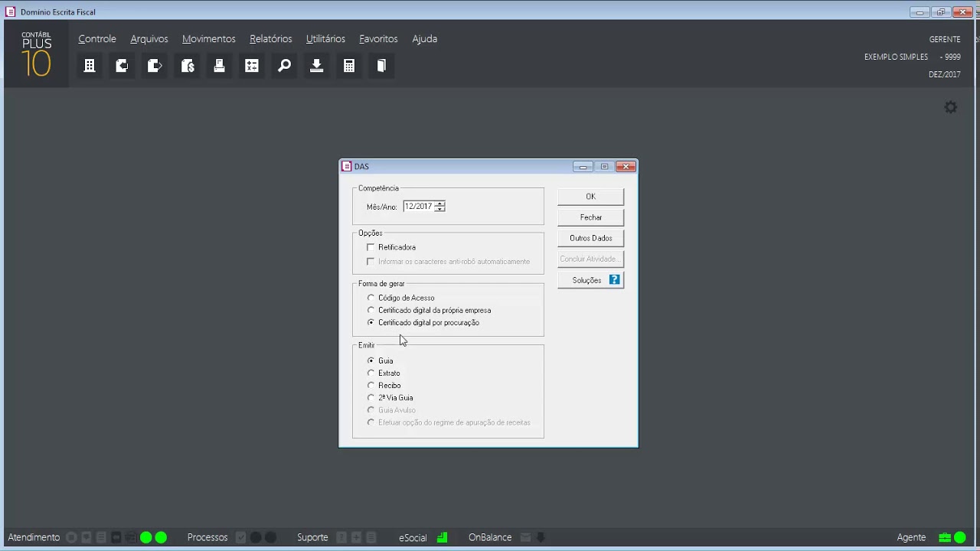Click the OnBalance status bar label
The image size is (980, 551).
490,537
